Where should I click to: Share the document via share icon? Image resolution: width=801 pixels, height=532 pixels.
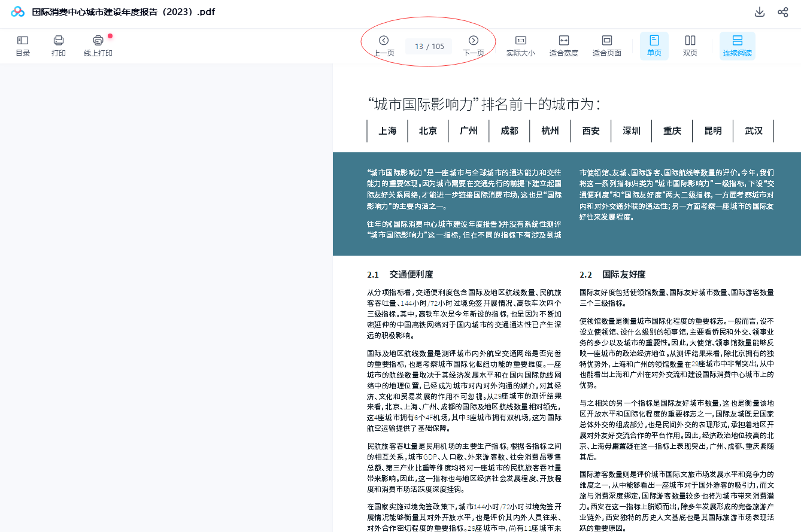point(782,12)
